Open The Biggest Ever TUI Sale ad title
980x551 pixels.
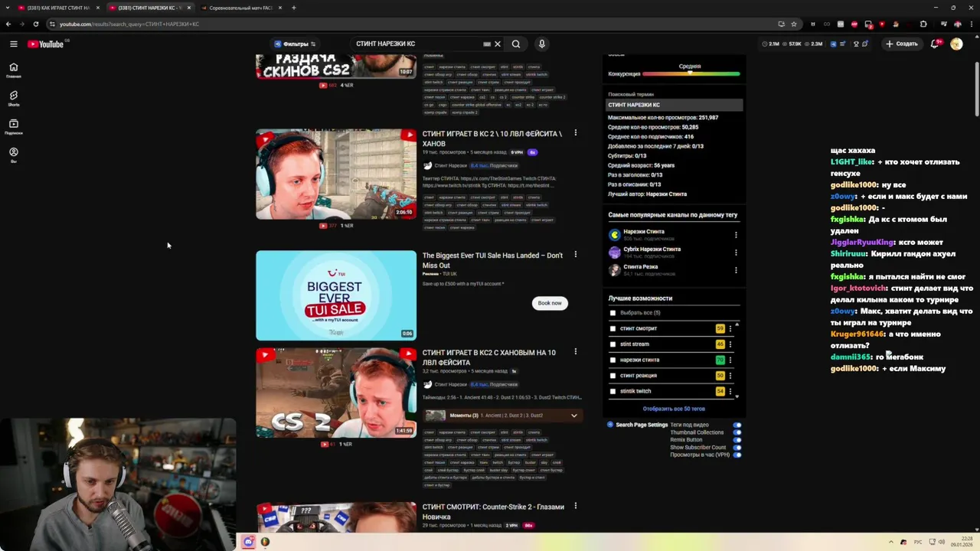point(492,260)
